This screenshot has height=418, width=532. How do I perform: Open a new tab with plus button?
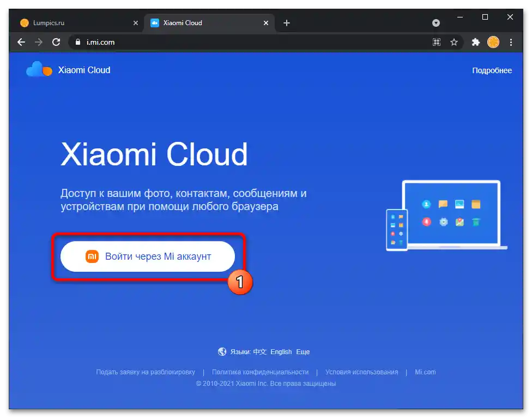(x=287, y=23)
